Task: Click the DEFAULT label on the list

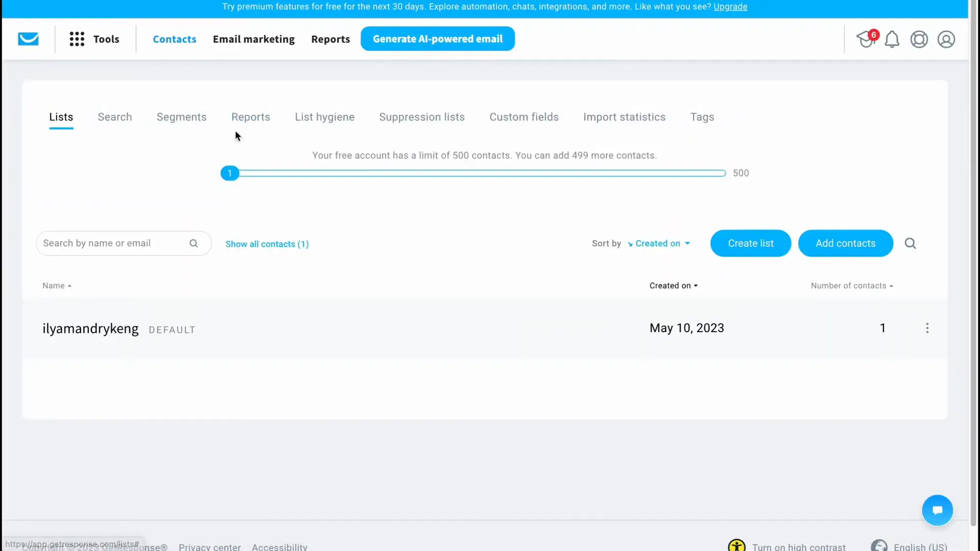Action: pos(172,330)
